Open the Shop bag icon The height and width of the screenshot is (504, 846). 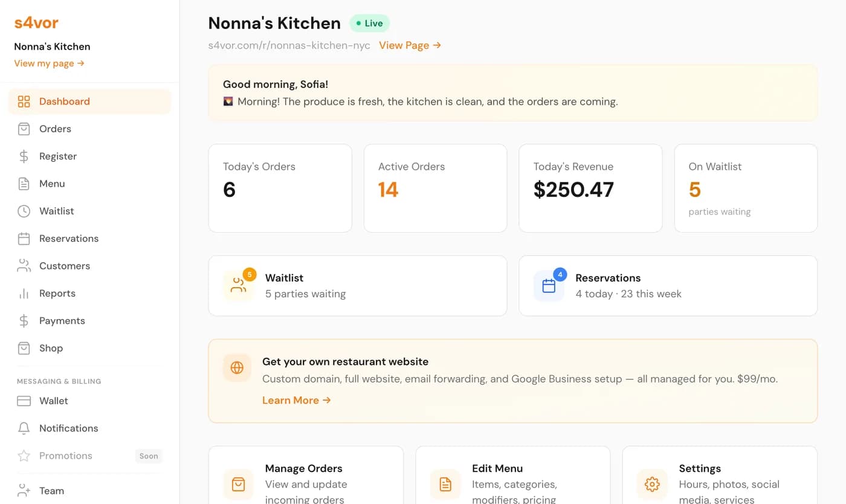(24, 348)
